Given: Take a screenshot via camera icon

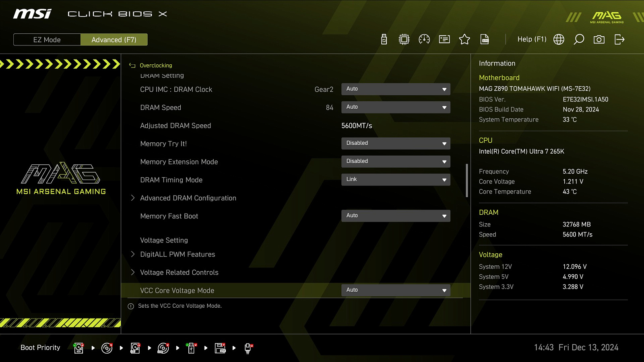Looking at the screenshot, I should point(599,39).
